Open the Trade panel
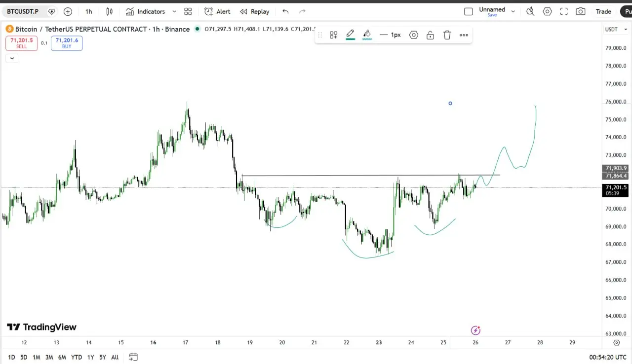Screen dimensions: 632x364 click(603, 11)
